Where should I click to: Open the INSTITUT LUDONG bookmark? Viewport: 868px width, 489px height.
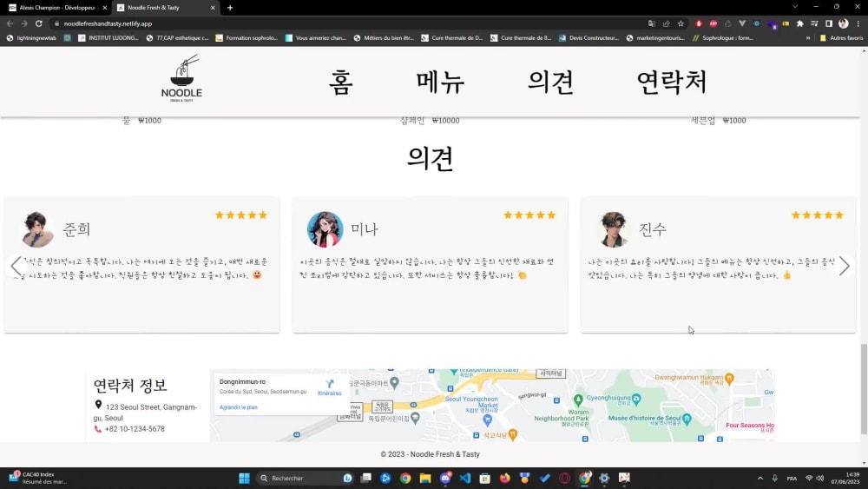[108, 38]
